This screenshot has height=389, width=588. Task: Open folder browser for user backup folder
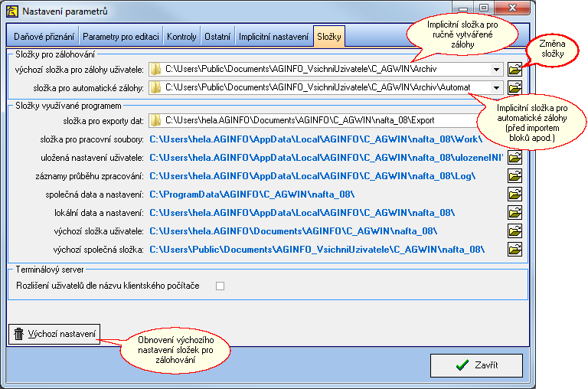click(x=514, y=69)
